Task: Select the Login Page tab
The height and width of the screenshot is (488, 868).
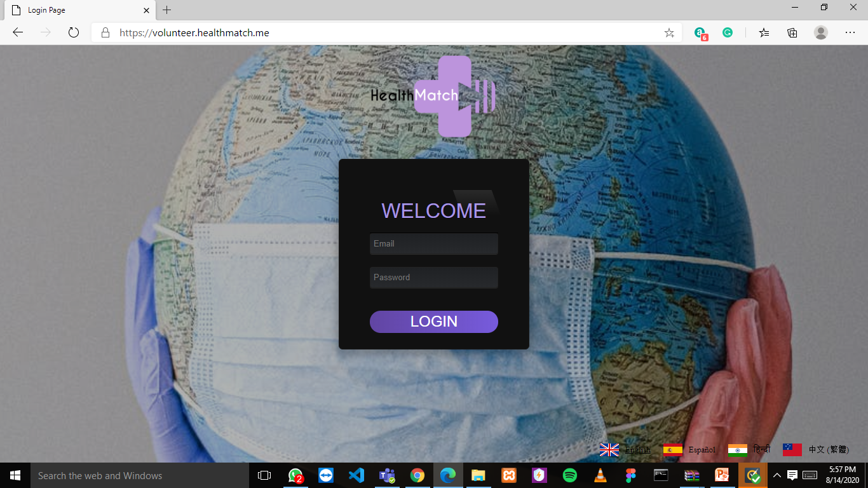Action: [x=79, y=10]
